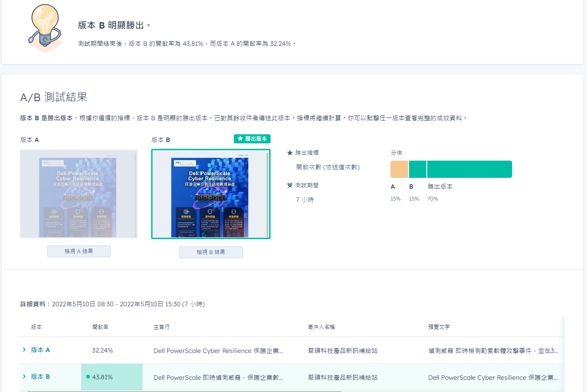587x392 pixels.
Task: Click the 7 小時 test duration value
Action: tap(305, 200)
